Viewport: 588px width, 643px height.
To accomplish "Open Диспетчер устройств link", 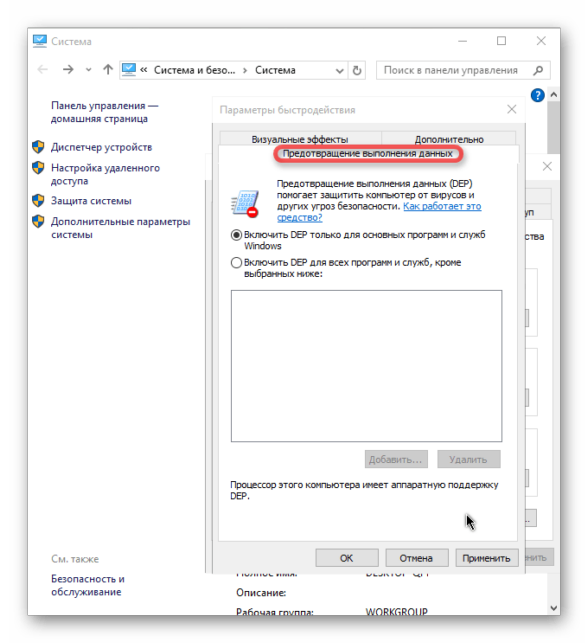I will point(101,147).
